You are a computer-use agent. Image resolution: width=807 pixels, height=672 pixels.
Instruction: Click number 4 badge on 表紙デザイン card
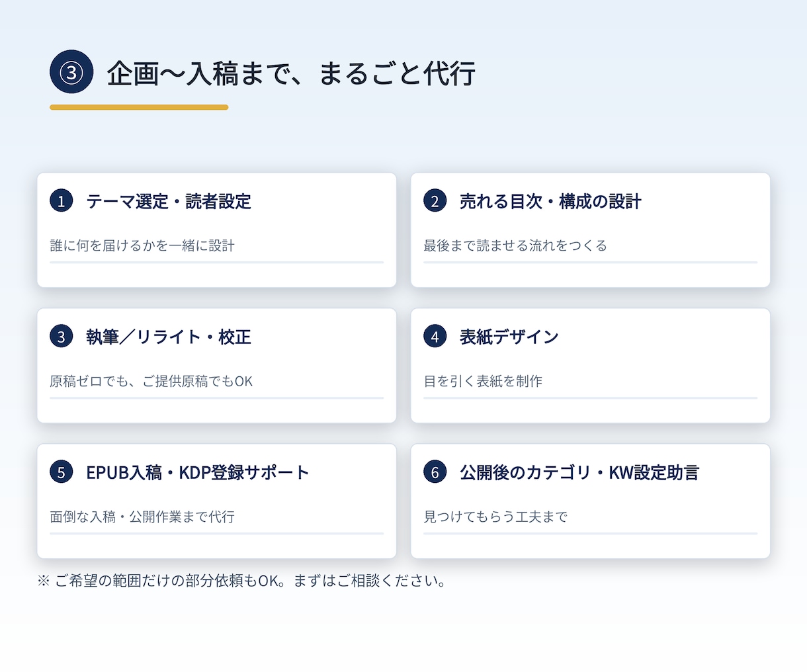tap(435, 337)
